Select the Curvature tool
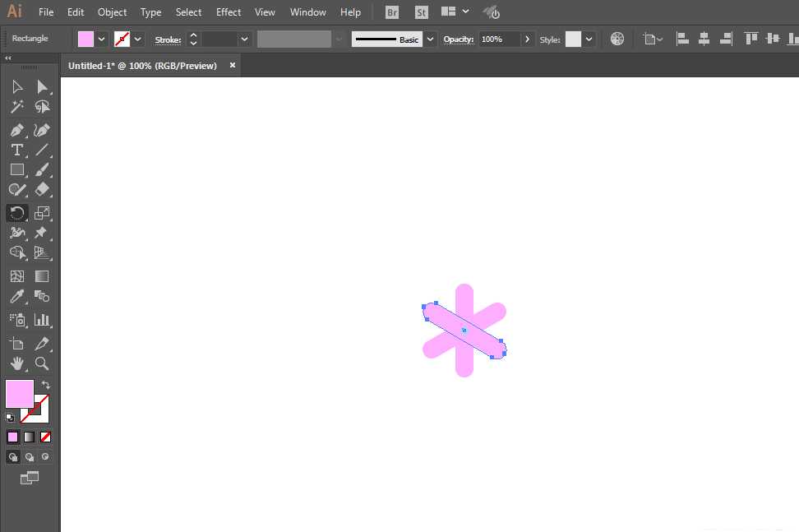The width and height of the screenshot is (799, 532). (42, 131)
